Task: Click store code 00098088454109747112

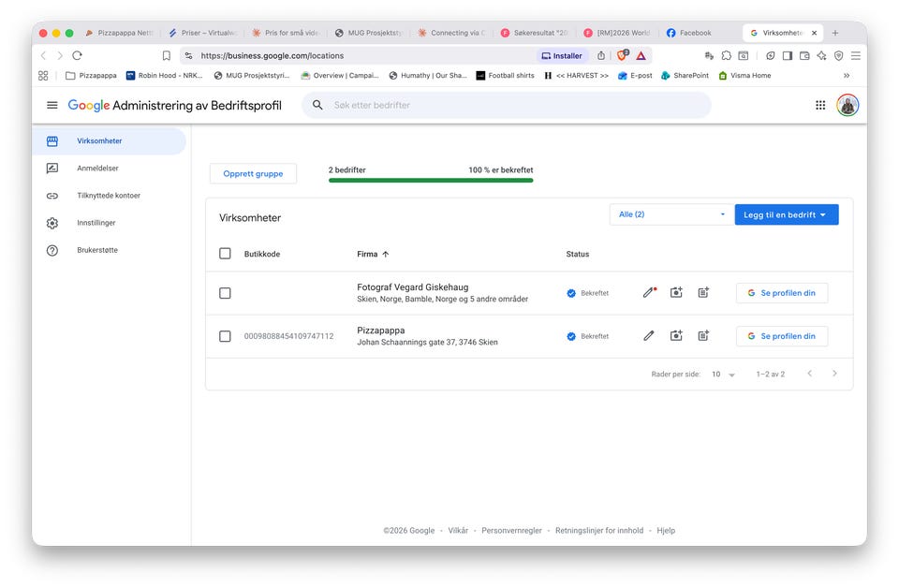Action: [x=289, y=336]
